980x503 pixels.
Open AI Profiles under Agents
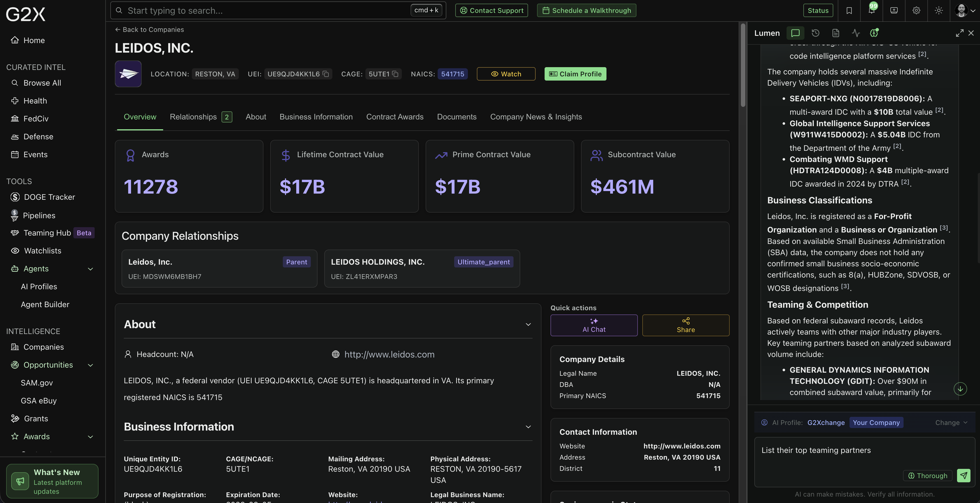click(x=39, y=286)
